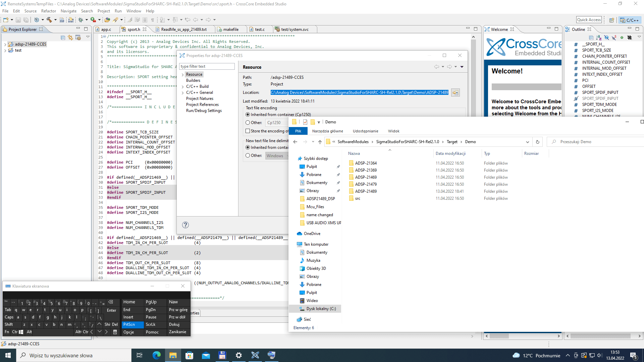The width and height of the screenshot is (644, 362).
Task: Open the Widok ribbon tab in Explorer
Action: tap(393, 131)
